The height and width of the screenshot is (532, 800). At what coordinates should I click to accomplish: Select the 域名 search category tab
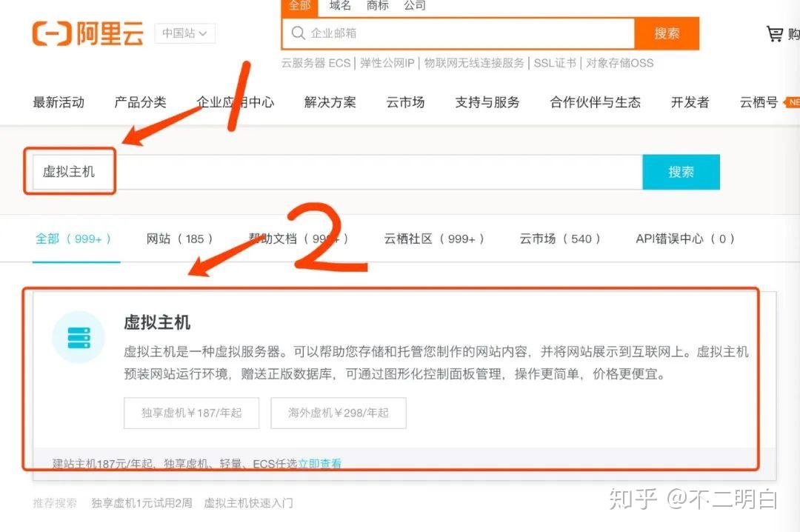tap(340, 6)
